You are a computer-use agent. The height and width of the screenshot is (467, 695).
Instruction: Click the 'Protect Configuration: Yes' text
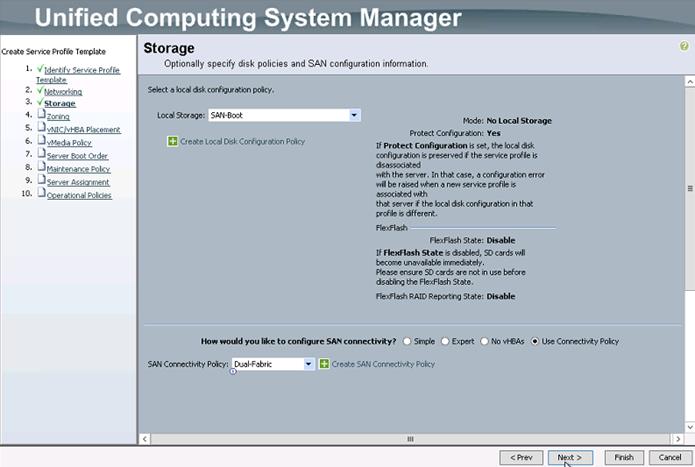455,133
